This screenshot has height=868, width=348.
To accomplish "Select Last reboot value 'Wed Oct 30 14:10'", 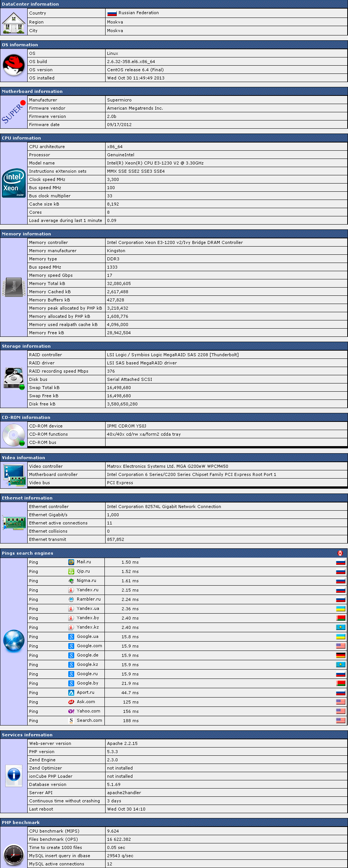I will 126,809.
